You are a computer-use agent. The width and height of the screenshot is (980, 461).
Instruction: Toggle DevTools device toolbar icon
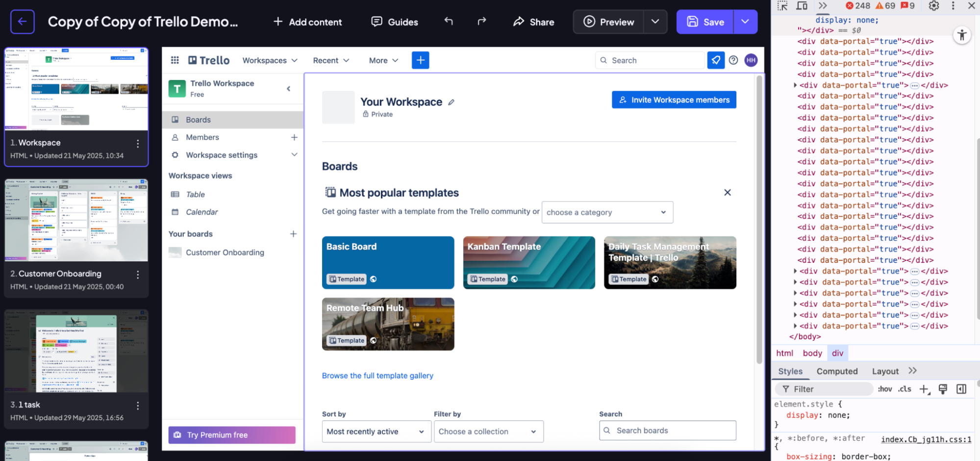click(x=802, y=5)
